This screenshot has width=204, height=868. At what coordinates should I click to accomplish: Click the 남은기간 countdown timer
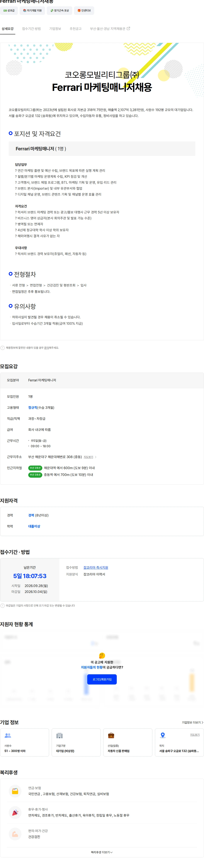(x=30, y=576)
